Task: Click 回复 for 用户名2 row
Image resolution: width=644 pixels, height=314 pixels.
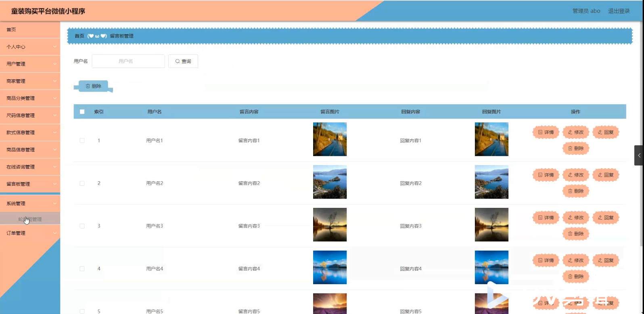Action: click(606, 175)
